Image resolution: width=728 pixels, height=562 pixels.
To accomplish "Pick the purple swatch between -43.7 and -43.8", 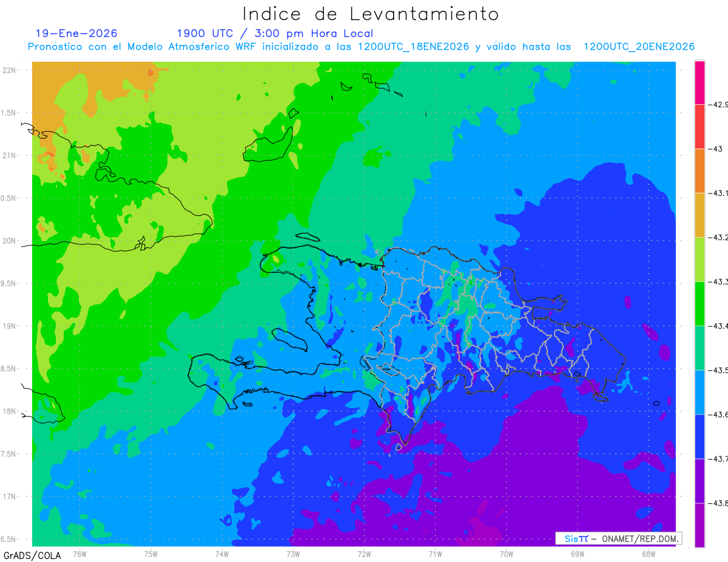I will click(699, 480).
